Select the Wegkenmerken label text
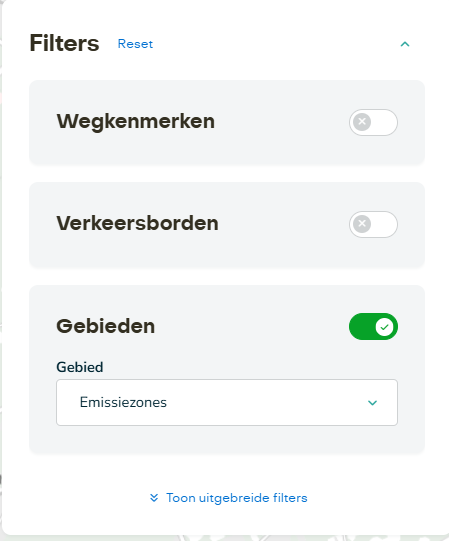Screen dimensions: 449x541 [x=136, y=121]
